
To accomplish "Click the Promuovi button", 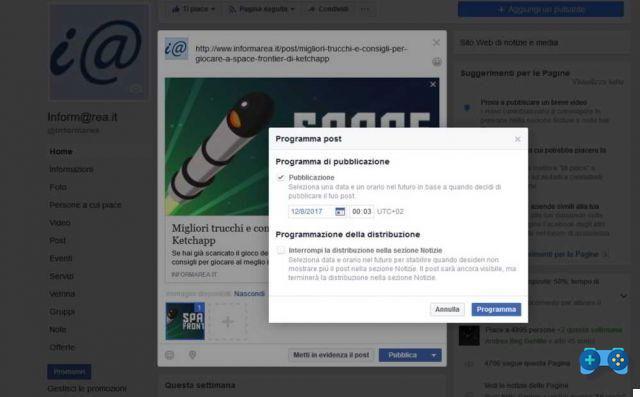I will click(69, 372).
